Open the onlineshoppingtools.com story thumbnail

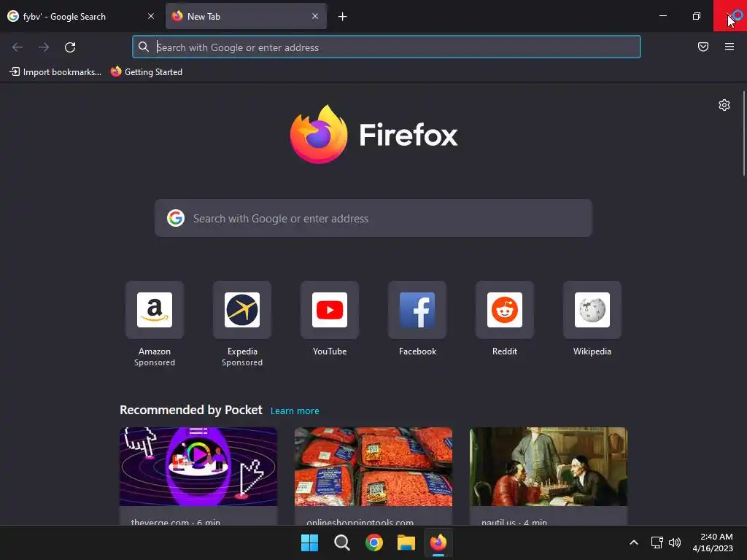(x=373, y=466)
